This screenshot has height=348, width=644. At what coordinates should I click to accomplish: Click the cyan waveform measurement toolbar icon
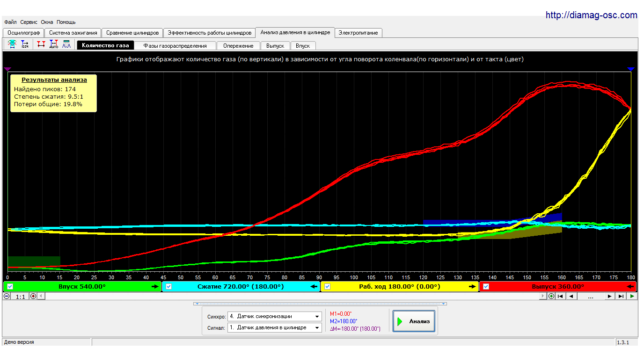tap(12, 44)
